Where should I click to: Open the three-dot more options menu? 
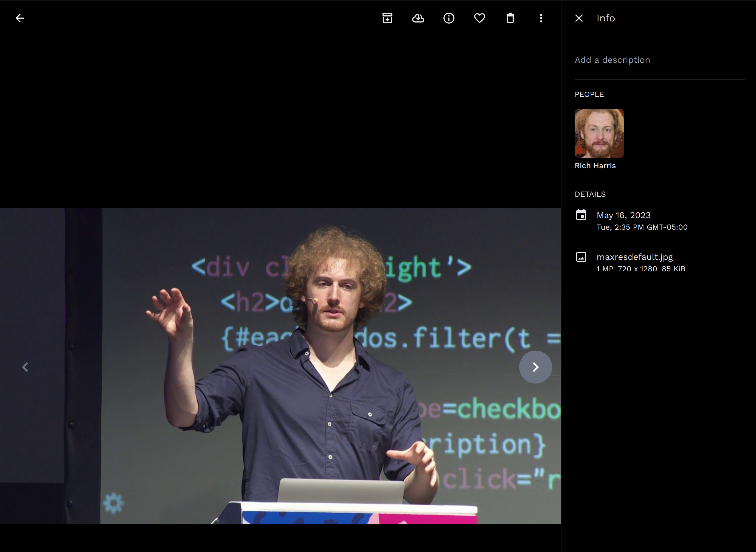[541, 18]
